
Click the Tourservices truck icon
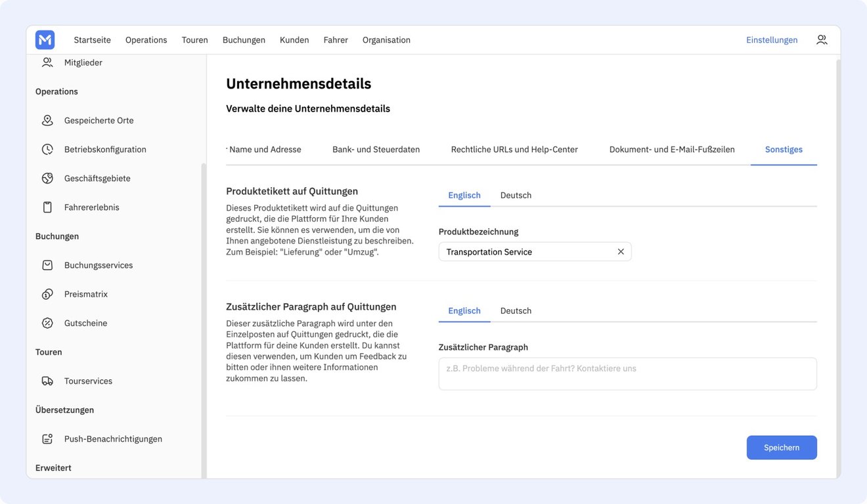[47, 381]
